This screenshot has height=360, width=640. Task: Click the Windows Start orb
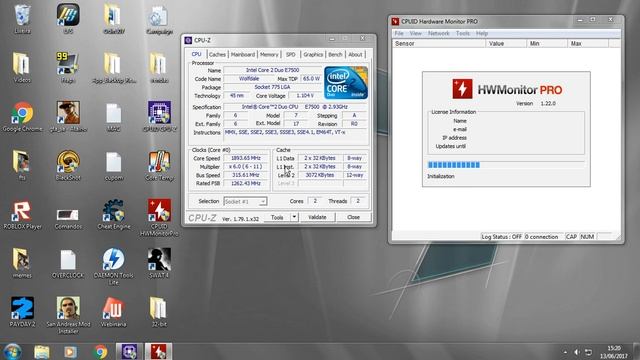pos(12,351)
